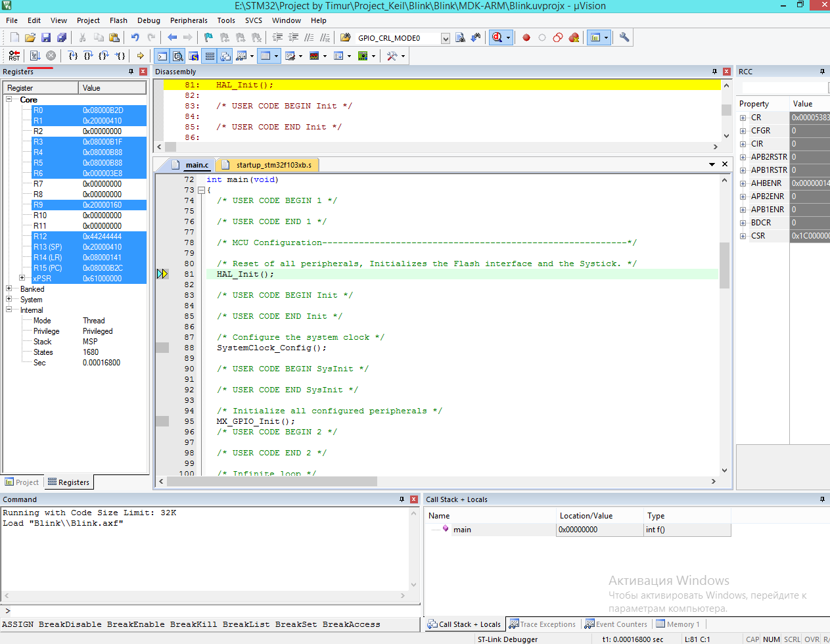The image size is (830, 644).
Task: Expand the Banked register group
Action: pyautogui.click(x=9, y=288)
